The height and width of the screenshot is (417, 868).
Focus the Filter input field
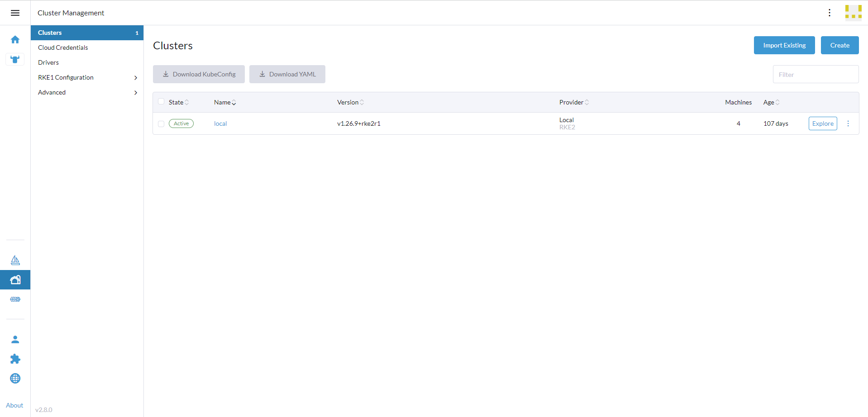coord(815,75)
